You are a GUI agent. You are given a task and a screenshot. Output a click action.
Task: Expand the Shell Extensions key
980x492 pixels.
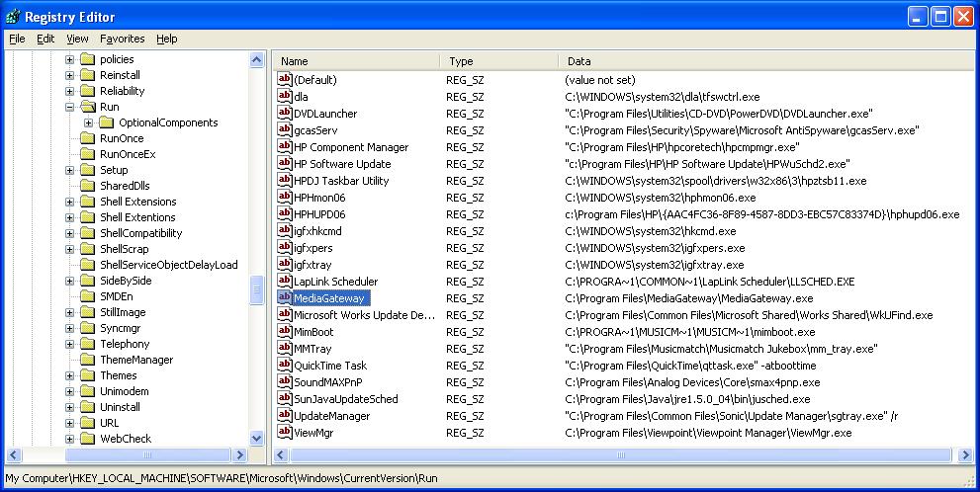tap(69, 202)
